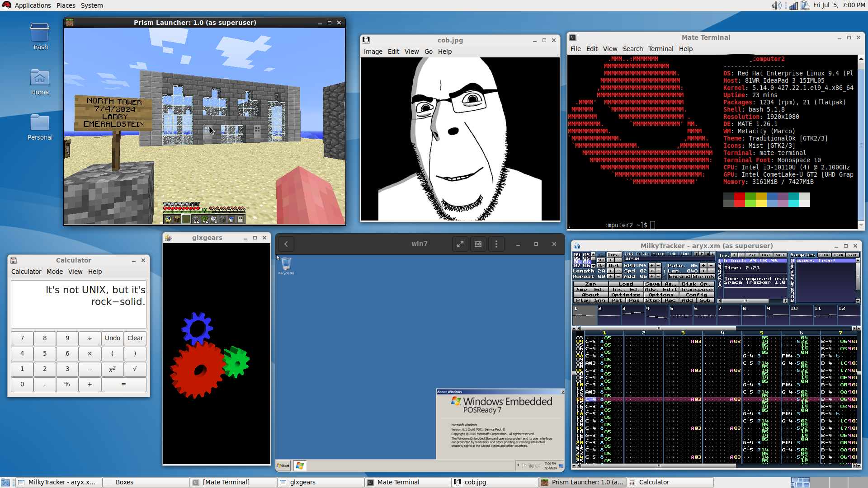Open the Ins. Ed. instrument editor

point(626,290)
